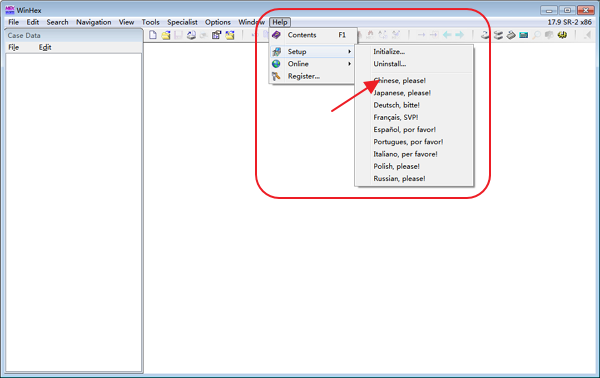Click the Open RAM chip icon

click(x=523, y=35)
